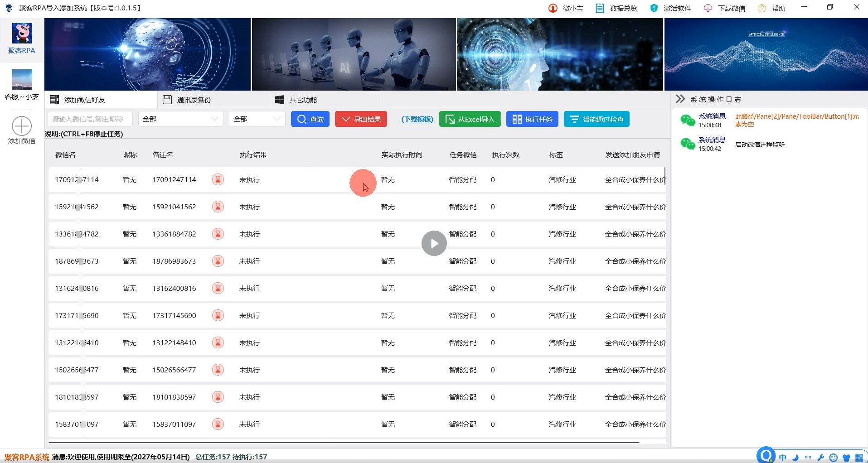
Task: Open the second 全部 filter dropdown
Action: (x=257, y=119)
